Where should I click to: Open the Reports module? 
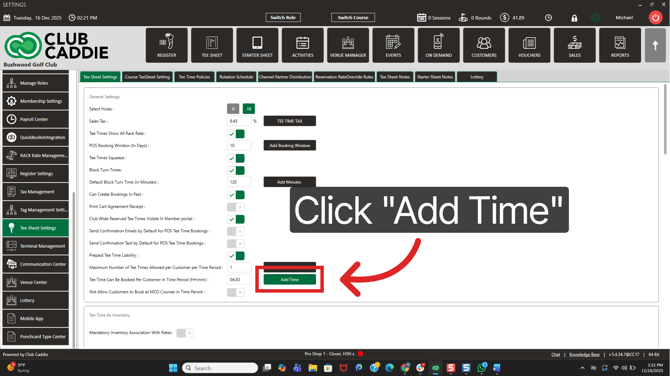coord(620,45)
